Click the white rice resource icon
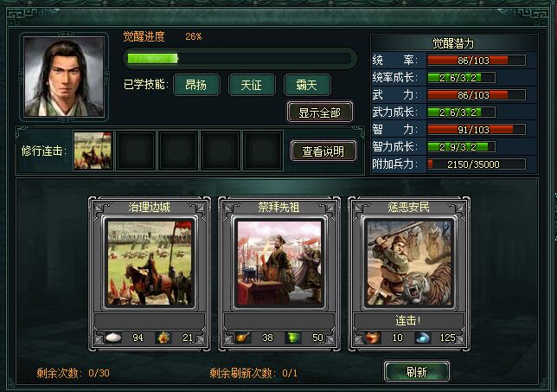557x392 pixels. click(x=113, y=337)
